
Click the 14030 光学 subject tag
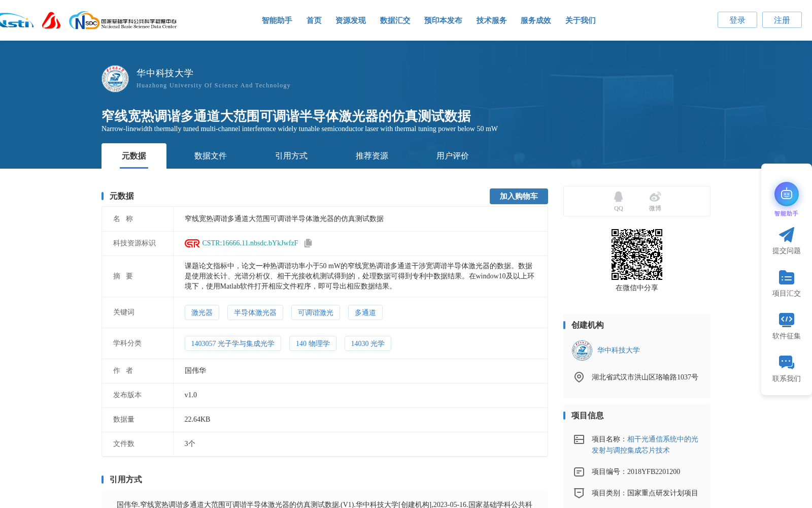[368, 343]
